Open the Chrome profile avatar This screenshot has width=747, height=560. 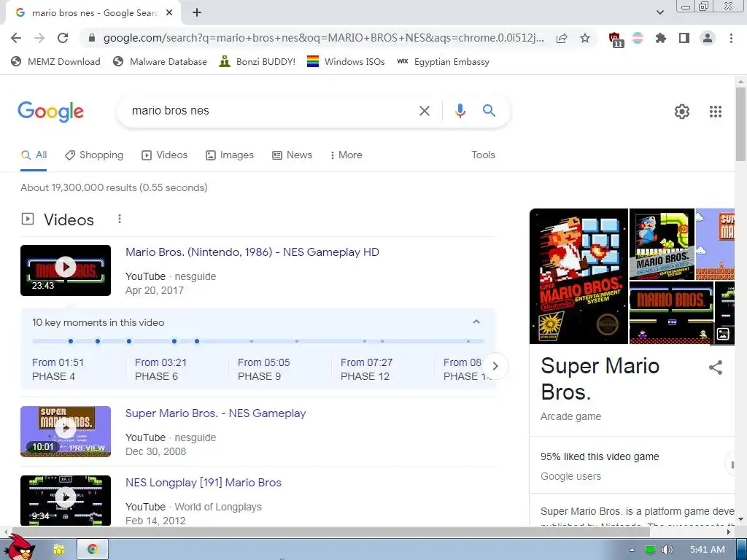[x=708, y=38]
